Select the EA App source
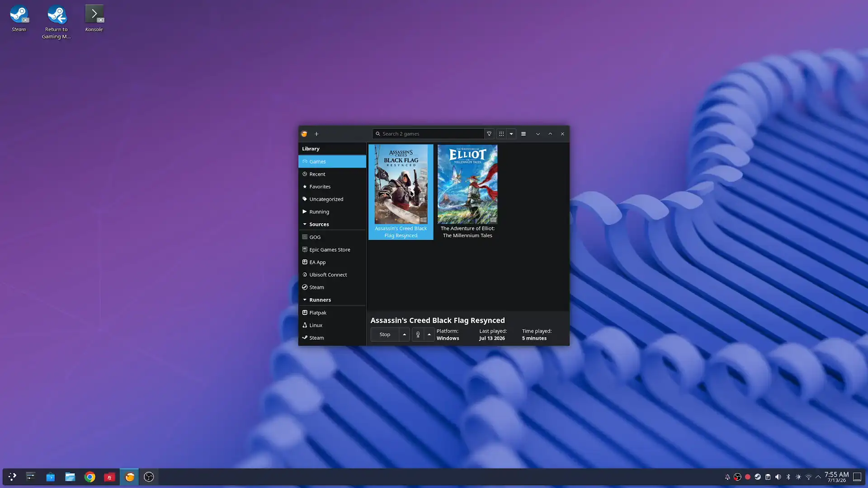This screenshot has height=488, width=868. point(332,262)
